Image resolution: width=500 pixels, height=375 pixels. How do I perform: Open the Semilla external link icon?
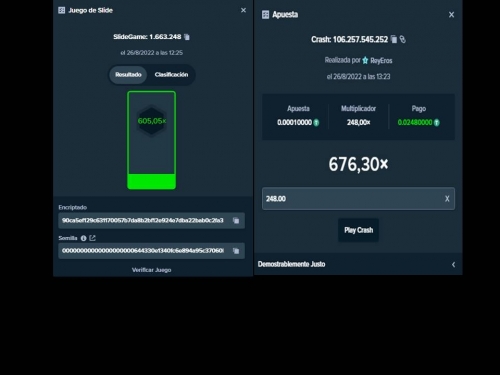(92, 238)
